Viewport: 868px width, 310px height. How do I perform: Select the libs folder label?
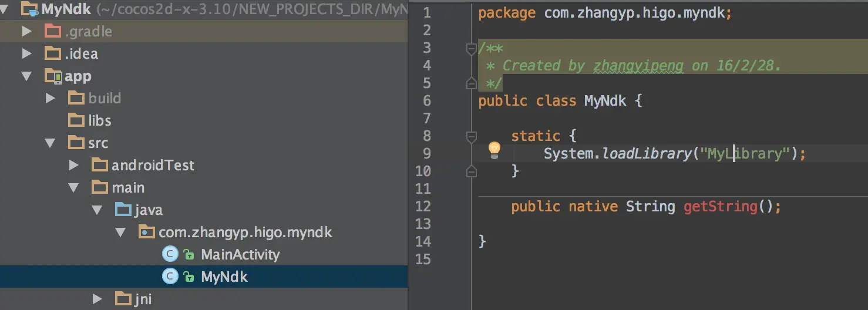(x=100, y=120)
